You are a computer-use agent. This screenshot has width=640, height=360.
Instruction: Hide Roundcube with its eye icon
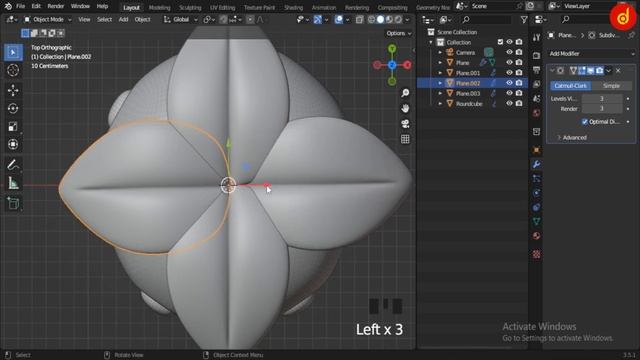(509, 103)
